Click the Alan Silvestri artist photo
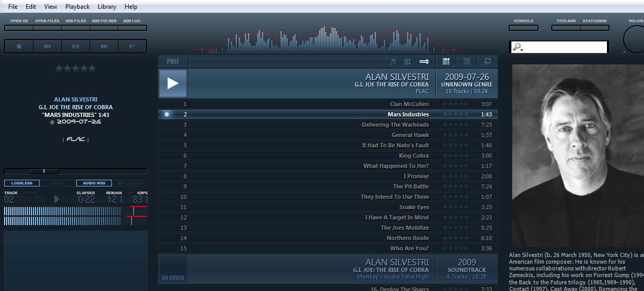 [x=578, y=156]
